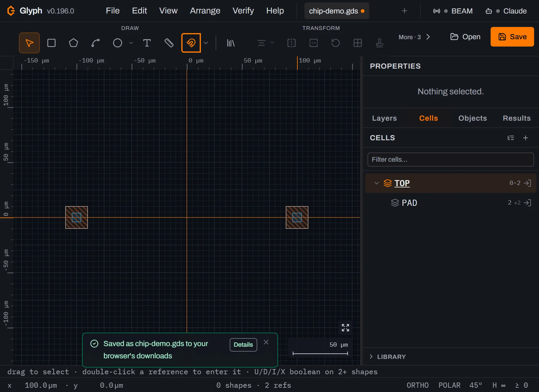Focus the Filter cells input field

tap(450, 160)
